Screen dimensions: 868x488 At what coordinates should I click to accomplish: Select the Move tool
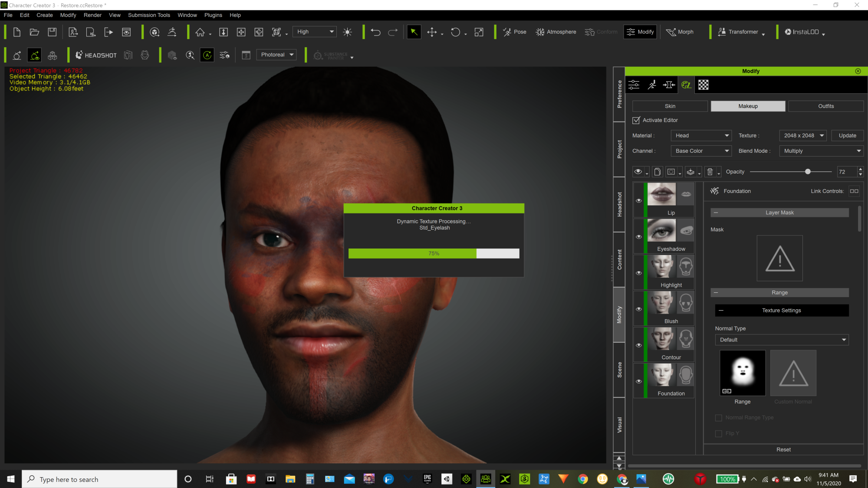point(432,32)
